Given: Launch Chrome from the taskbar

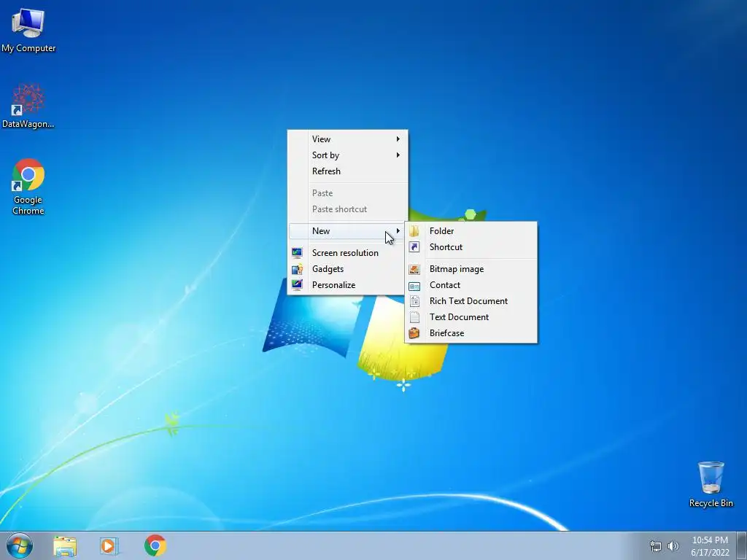Looking at the screenshot, I should 155,545.
